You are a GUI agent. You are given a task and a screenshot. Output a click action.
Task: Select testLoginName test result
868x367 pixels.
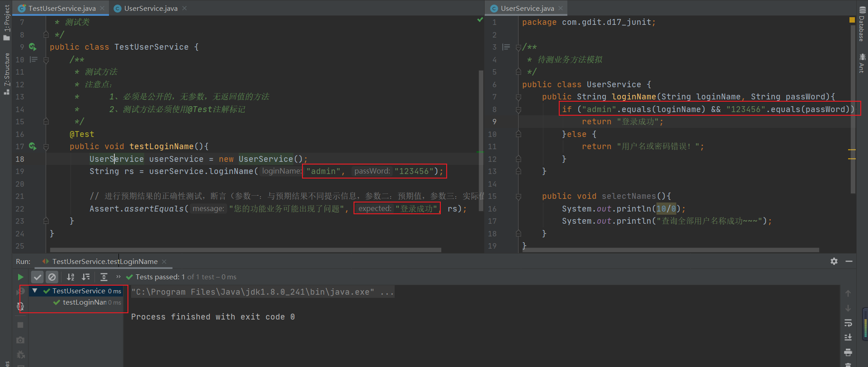84,302
